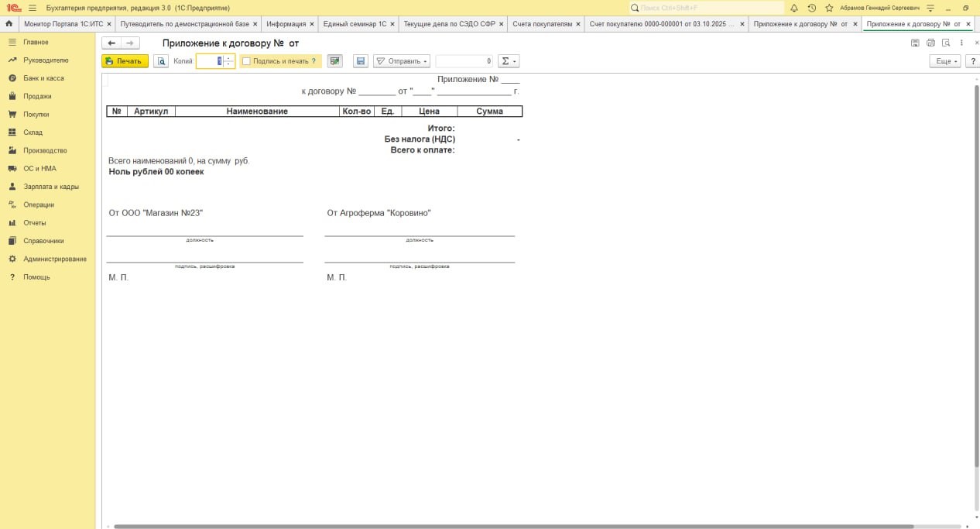Open the sum Σ dropdown
This screenshot has height=529, width=980.
click(x=507, y=61)
